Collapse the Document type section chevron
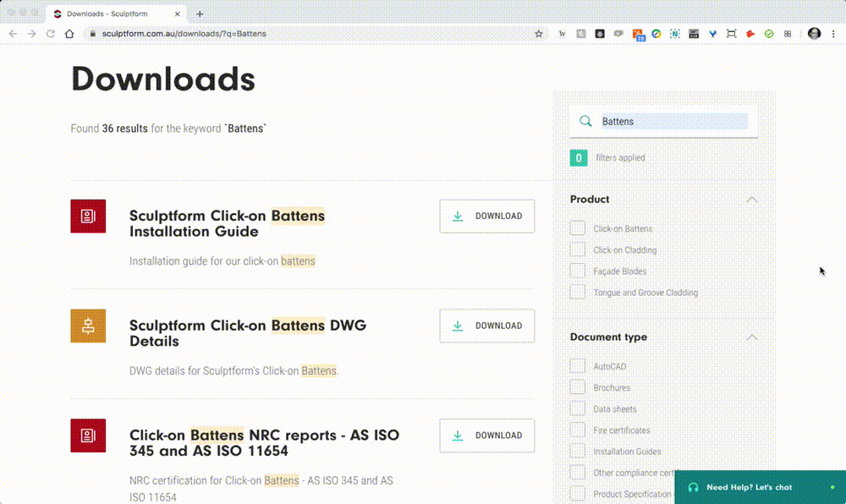 pyautogui.click(x=751, y=337)
